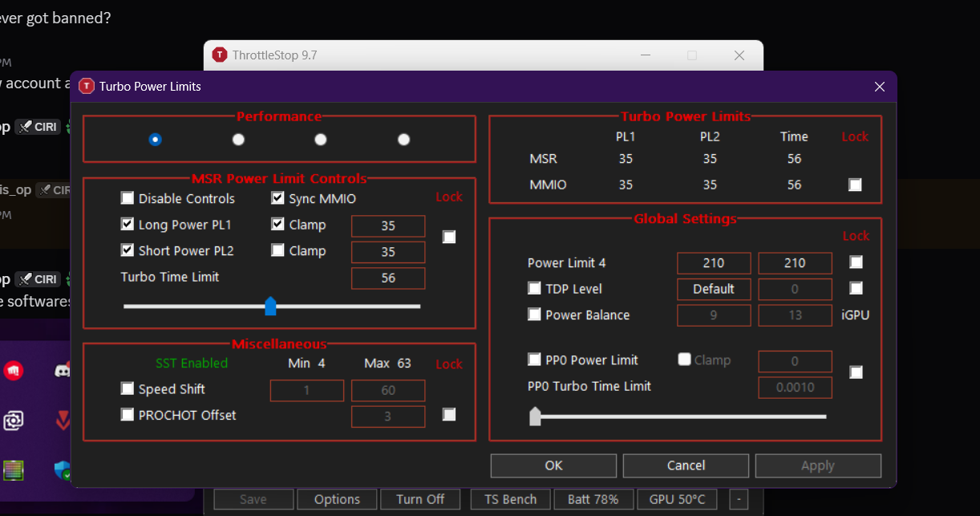Enable the PROCHOT Offset checkbox

127,414
